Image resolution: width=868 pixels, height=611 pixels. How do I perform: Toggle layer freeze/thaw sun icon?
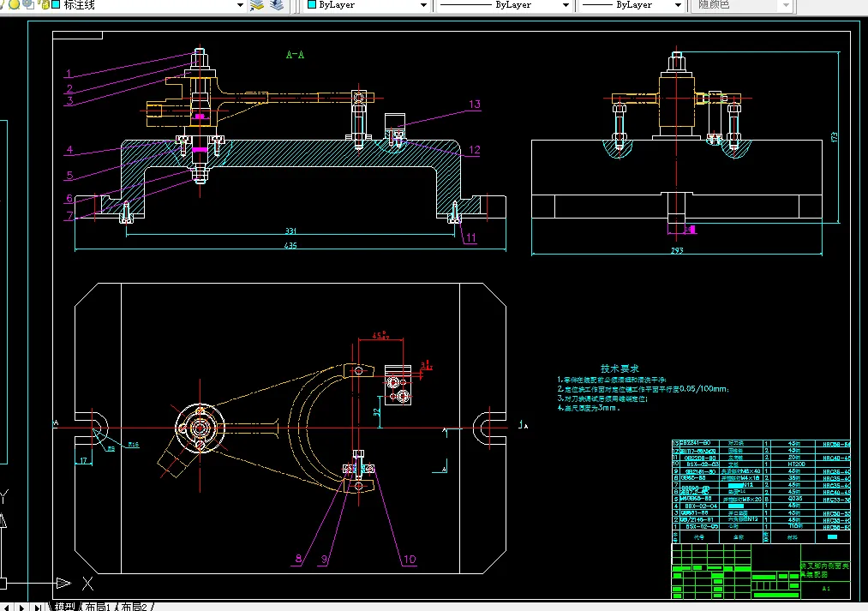27,5
